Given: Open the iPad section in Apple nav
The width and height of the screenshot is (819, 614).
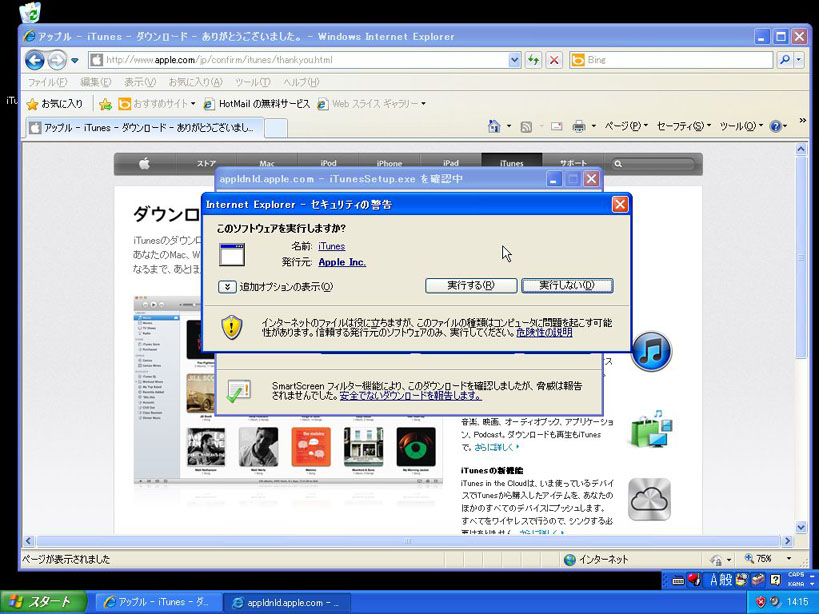Looking at the screenshot, I should coord(451,163).
